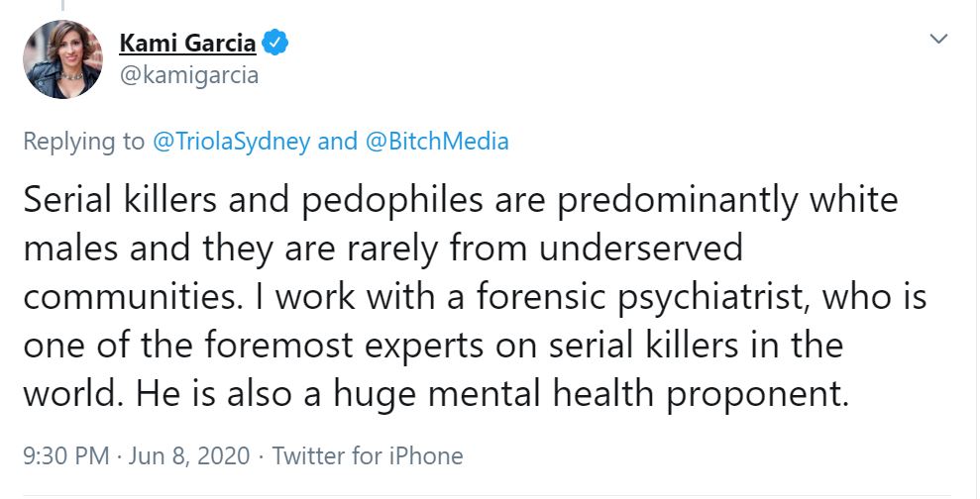Expand the tweet options chevron
This screenshot has width=980, height=499.
937,39
